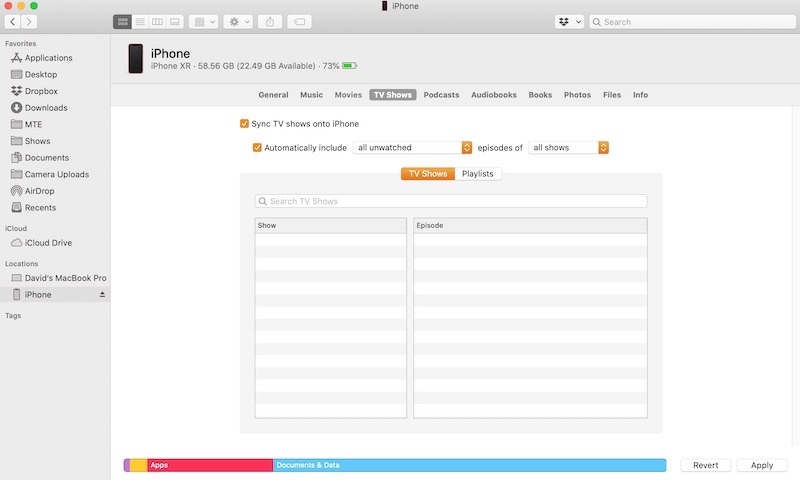Screen dimensions: 800x480
Task: Open the Dropbox toolbar menu
Action: click(569, 21)
